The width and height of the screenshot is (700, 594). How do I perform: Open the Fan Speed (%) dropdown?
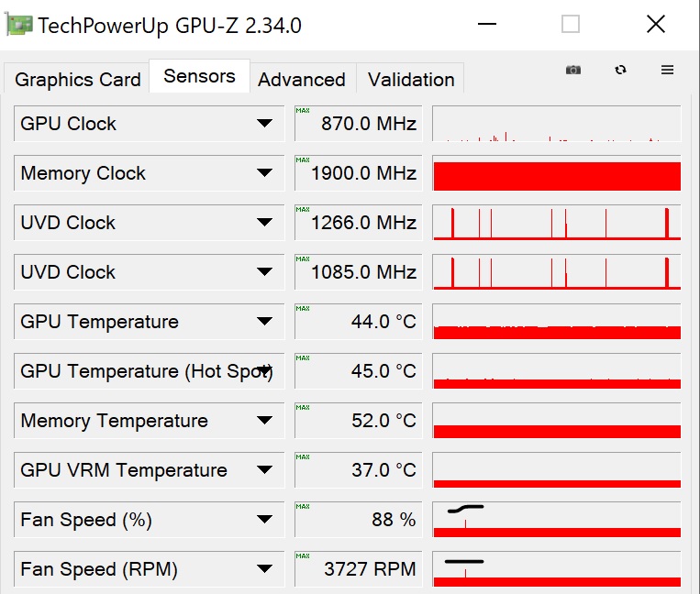coord(264,520)
